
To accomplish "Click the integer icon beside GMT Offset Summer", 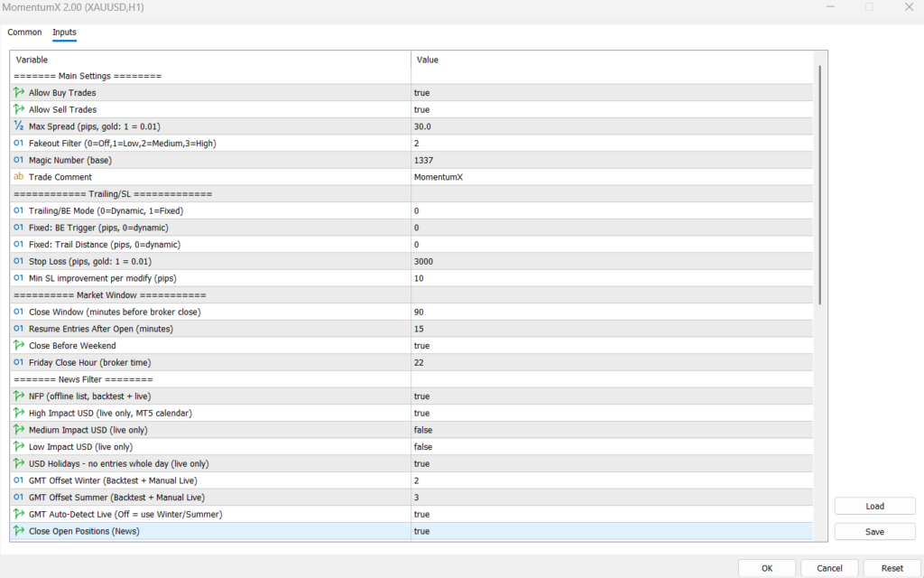I will [x=19, y=498].
